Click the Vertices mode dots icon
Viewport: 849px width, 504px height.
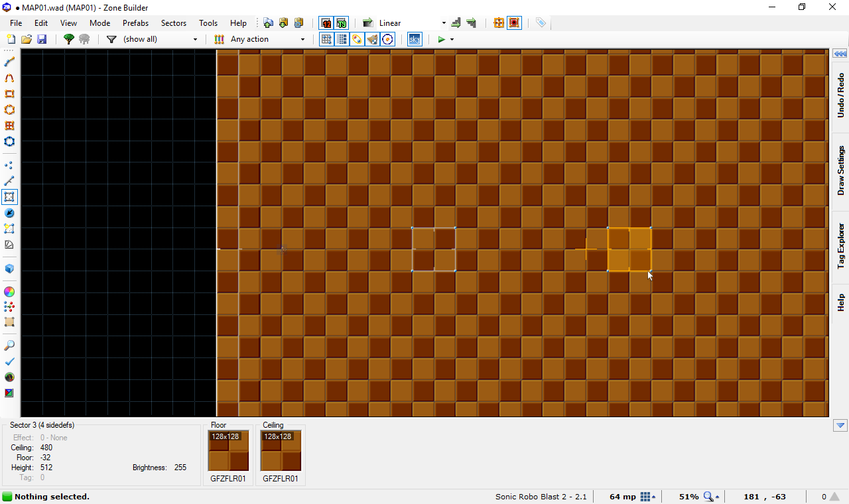coord(9,165)
